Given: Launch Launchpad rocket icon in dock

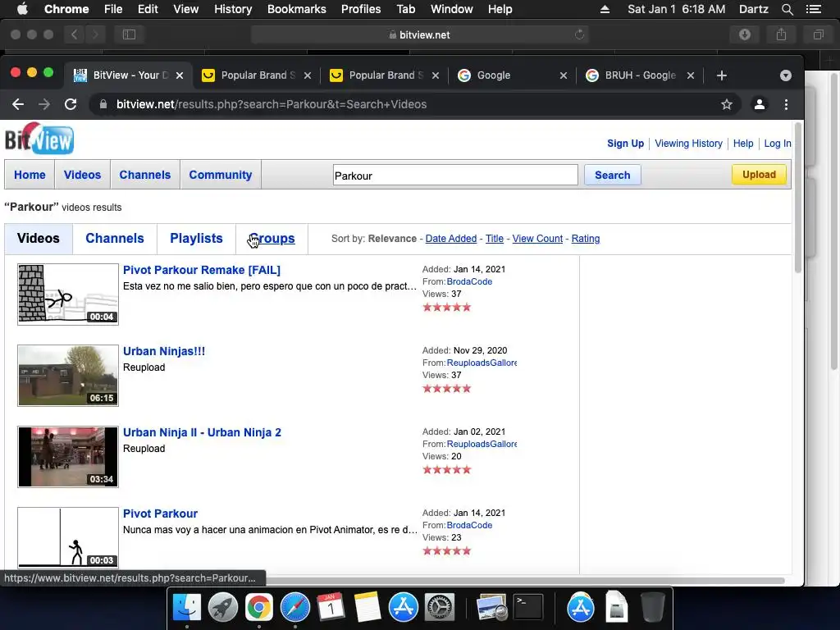Looking at the screenshot, I should pos(223,608).
